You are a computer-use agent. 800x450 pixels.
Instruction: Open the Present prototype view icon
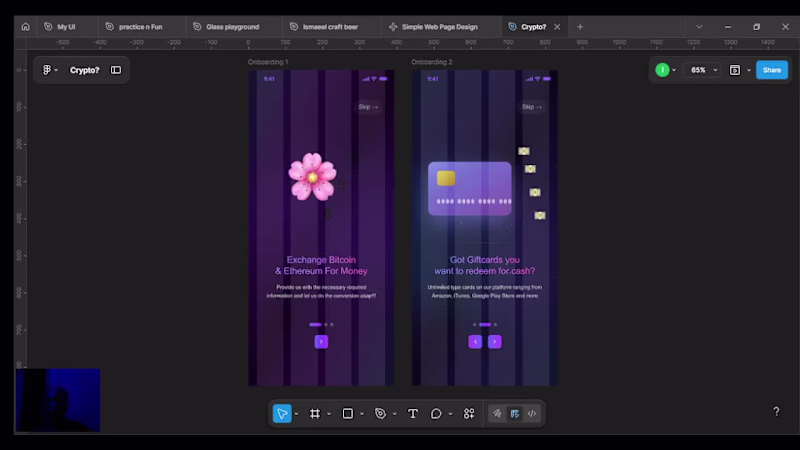tap(735, 70)
